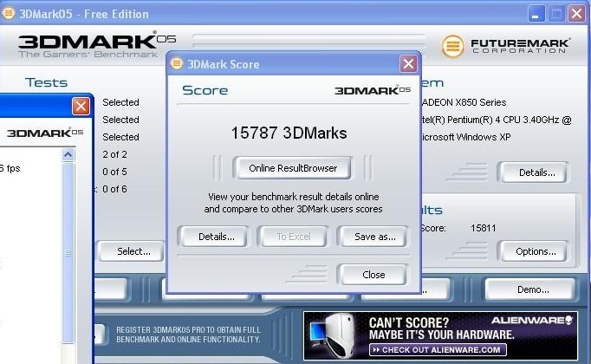Click the scrollbar thumb in the left window
The height and width of the screenshot is (364, 591).
(x=68, y=253)
